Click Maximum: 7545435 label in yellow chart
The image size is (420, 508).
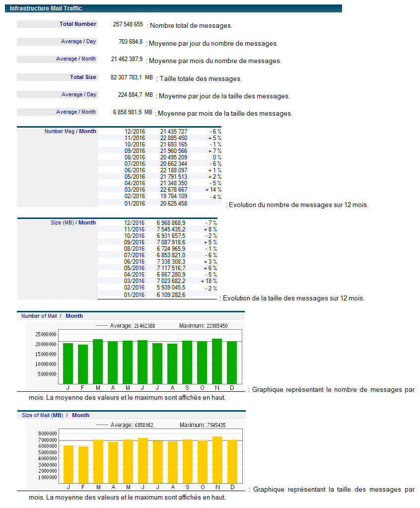point(203,425)
